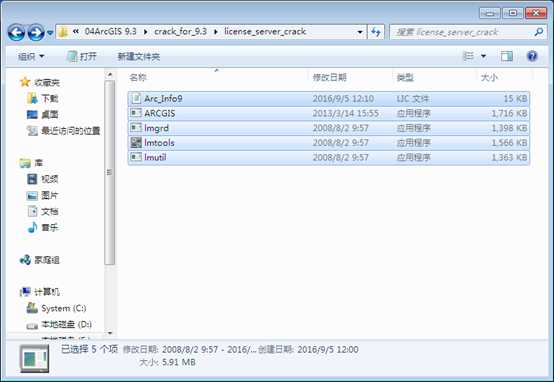This screenshot has width=554, height=382.
Task: Select license_server_crack breadcrumb segment
Action: pyautogui.click(x=265, y=31)
